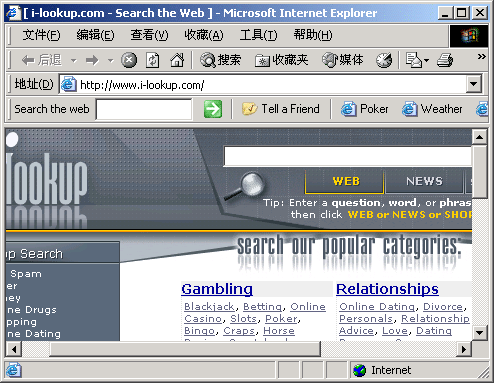
Task: Select the WEB search tab
Action: click(346, 182)
